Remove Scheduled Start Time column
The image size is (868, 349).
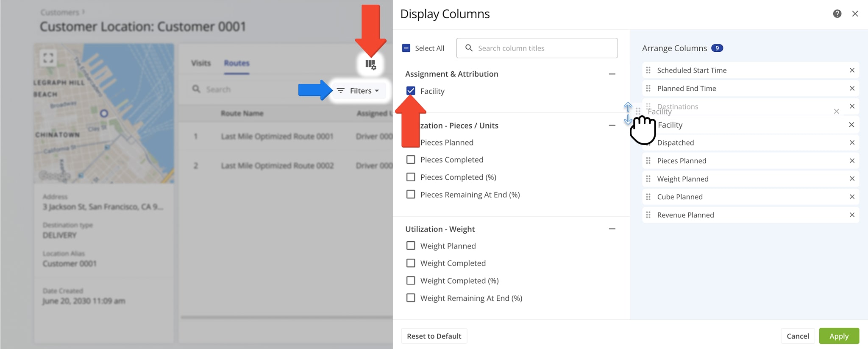(x=852, y=70)
